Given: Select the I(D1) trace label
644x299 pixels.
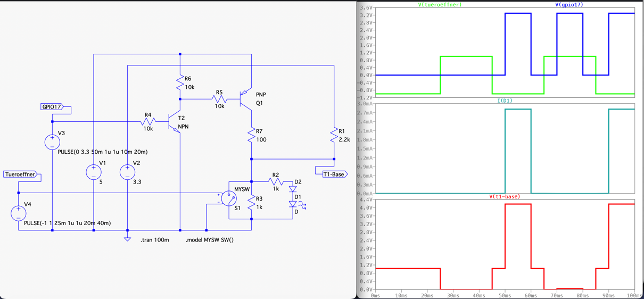Looking at the screenshot, I should 505,101.
